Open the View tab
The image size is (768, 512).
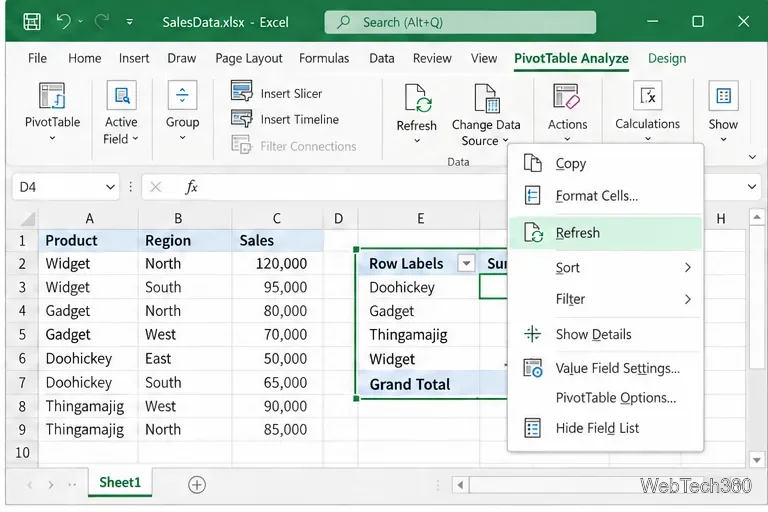[484, 58]
